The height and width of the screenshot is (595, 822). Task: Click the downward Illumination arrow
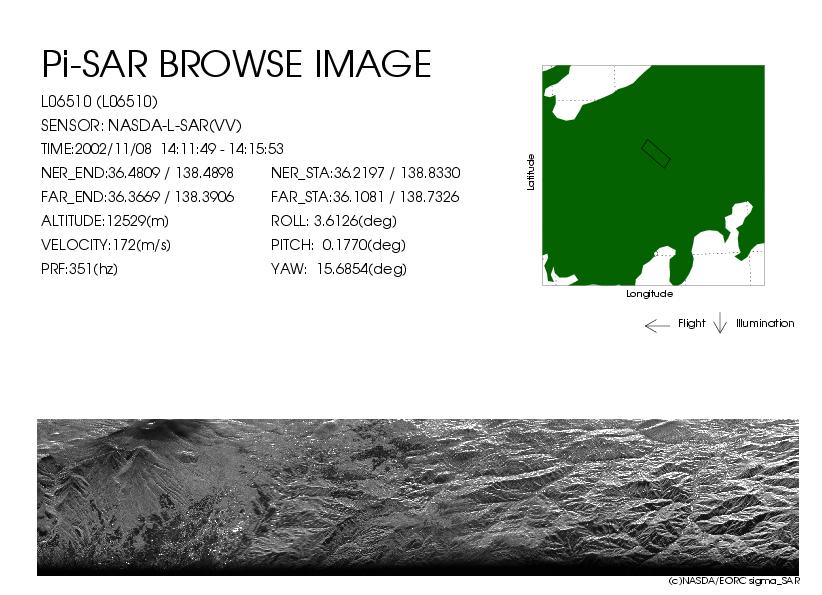720,323
